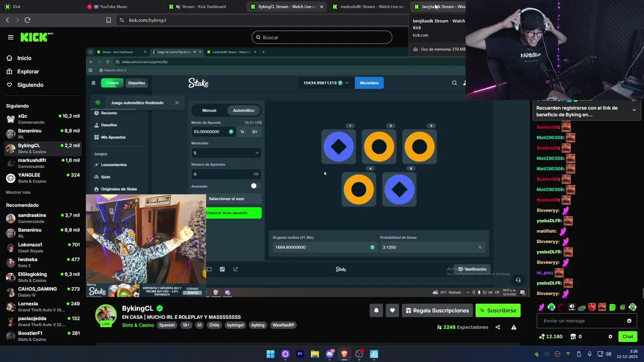Click the 2× bet multiplier in stream
Image resolution: width=644 pixels, height=362 pixels.
pyautogui.click(x=255, y=132)
